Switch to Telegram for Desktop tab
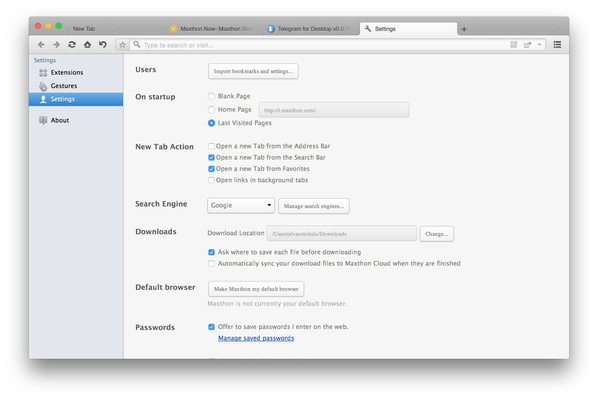This screenshot has height=400, width=598. point(311,29)
